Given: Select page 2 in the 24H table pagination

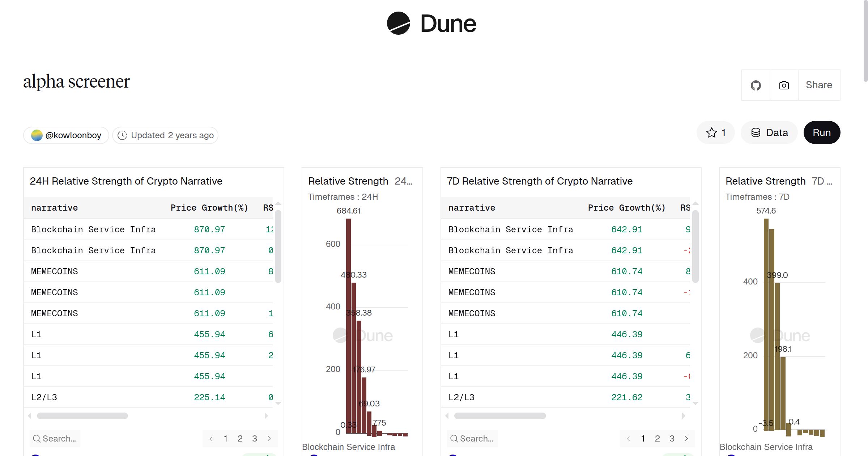Looking at the screenshot, I should point(240,438).
